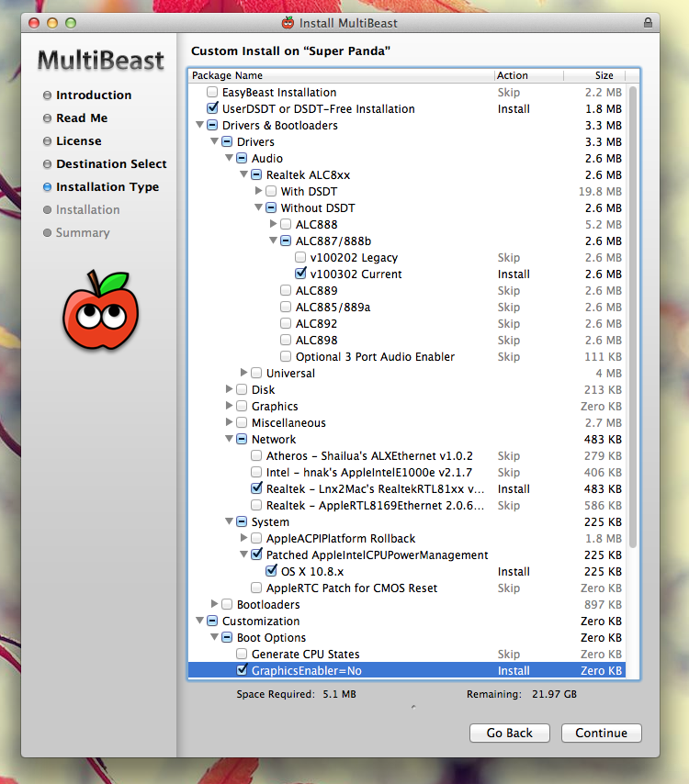Click the Continue button
This screenshot has height=784, width=689.
click(x=601, y=733)
